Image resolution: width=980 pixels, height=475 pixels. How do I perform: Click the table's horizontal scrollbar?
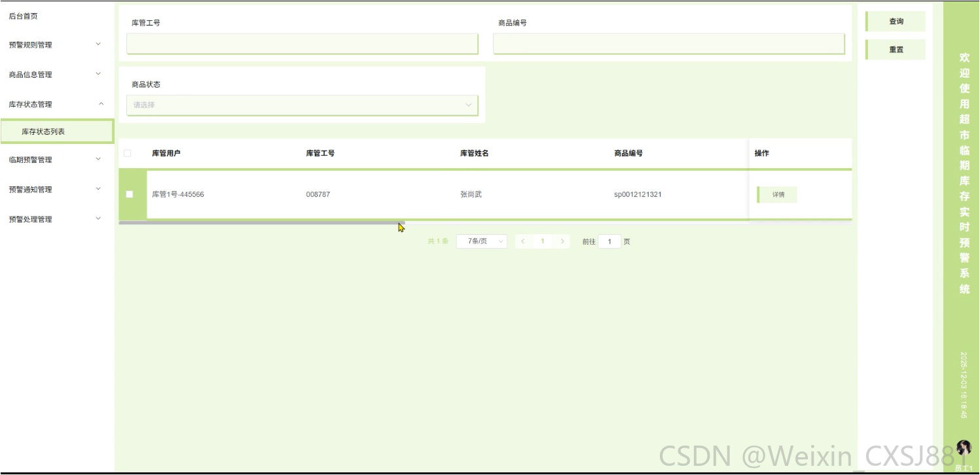[262, 223]
